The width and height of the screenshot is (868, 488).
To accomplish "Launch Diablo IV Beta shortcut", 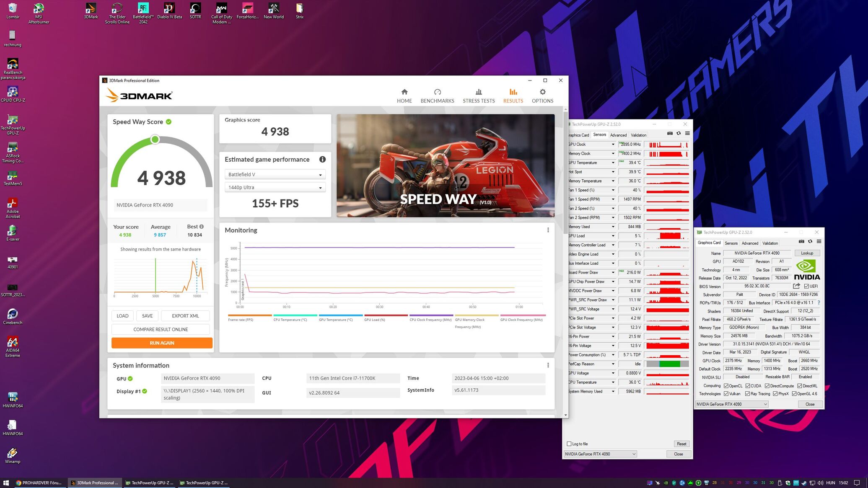I will [x=169, y=11].
